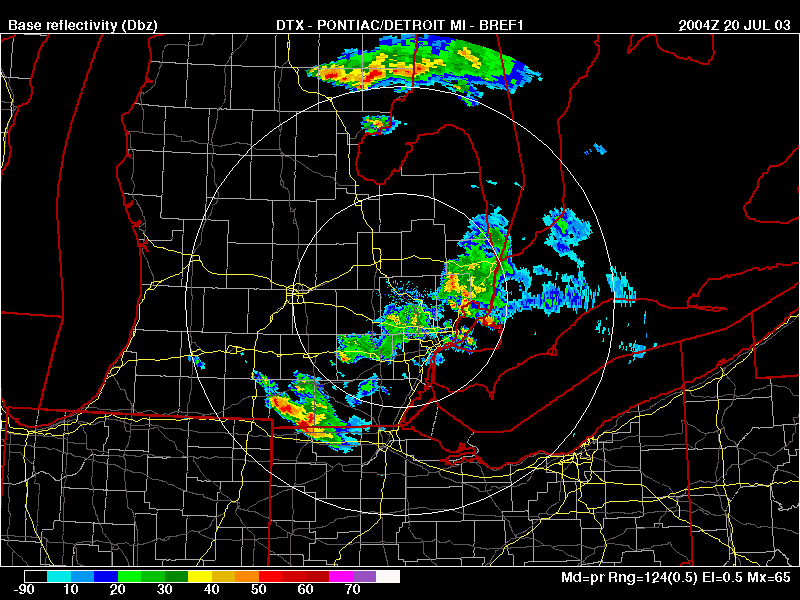Click the "20" legend label

[x=117, y=589]
